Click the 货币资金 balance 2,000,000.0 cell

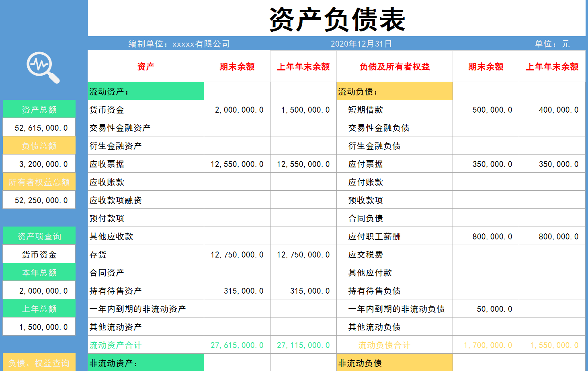(237, 109)
